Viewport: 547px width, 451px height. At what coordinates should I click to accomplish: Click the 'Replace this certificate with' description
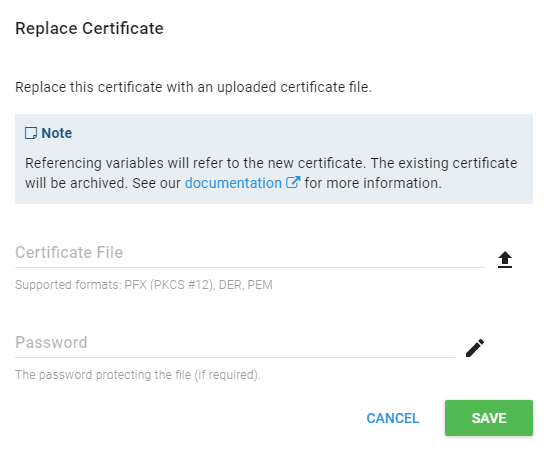tap(193, 87)
